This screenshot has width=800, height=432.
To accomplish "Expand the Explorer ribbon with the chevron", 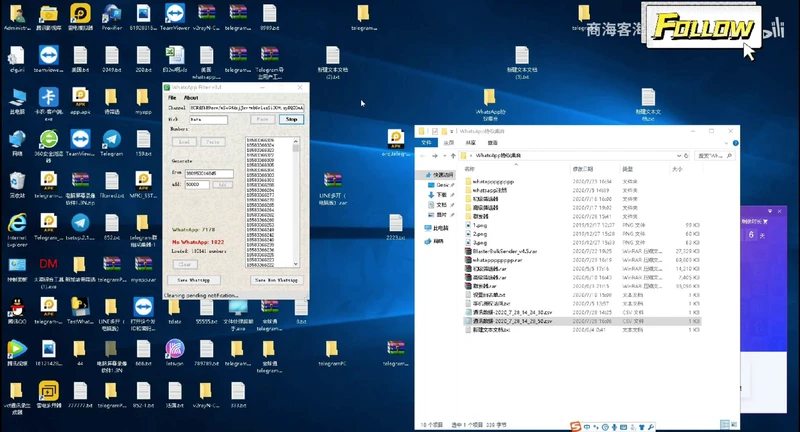I will coord(726,143).
